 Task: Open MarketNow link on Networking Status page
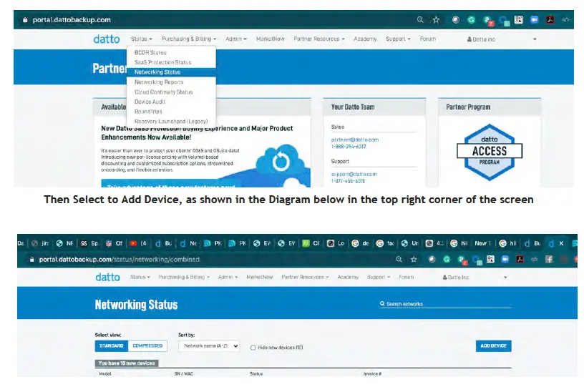[x=260, y=278]
